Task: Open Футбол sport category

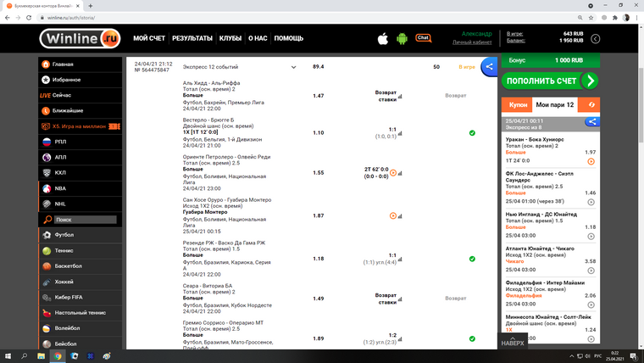Action: pos(80,235)
